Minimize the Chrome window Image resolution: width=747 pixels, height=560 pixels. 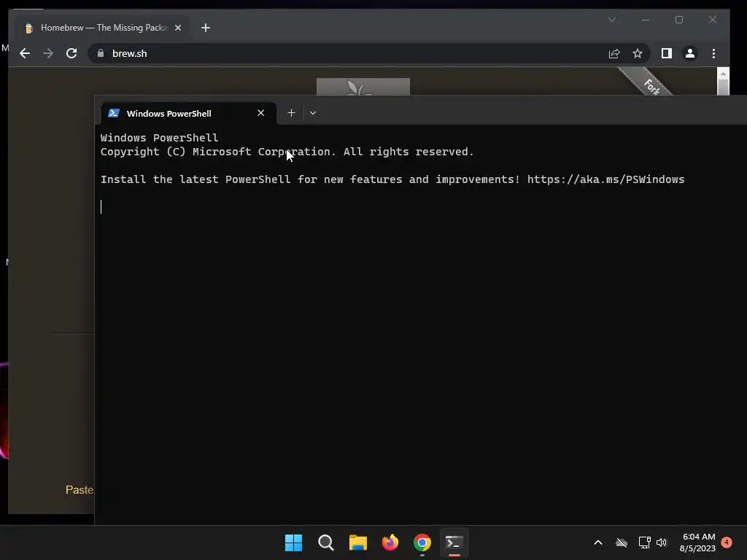click(646, 20)
